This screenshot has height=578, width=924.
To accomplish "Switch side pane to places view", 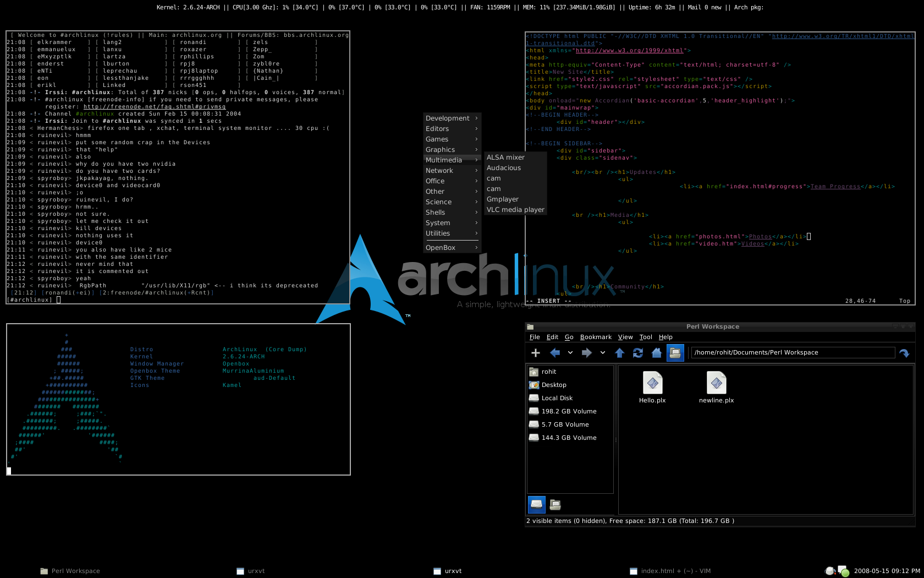I will (x=537, y=504).
